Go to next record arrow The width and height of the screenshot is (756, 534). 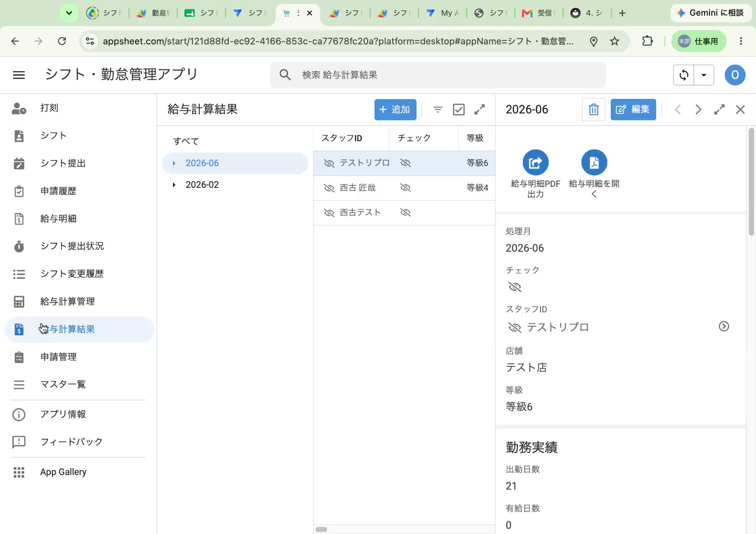[698, 109]
